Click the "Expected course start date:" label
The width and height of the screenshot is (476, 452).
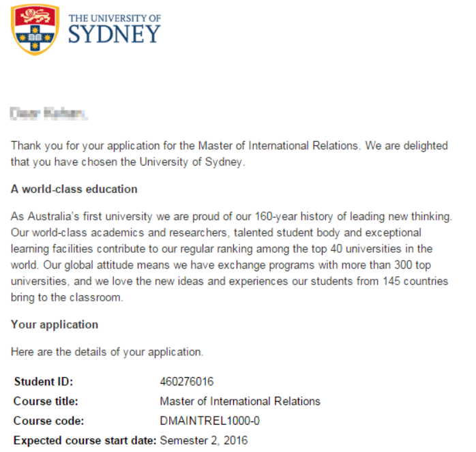85,440
